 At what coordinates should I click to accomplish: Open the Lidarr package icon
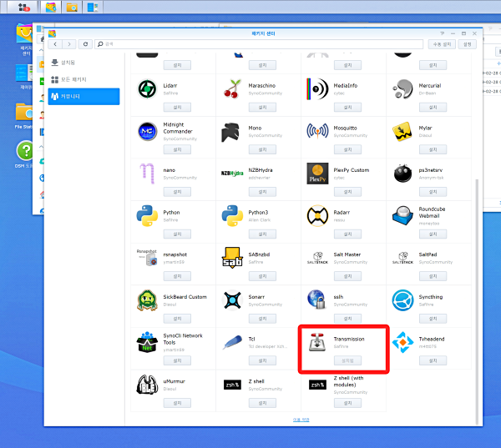[147, 88]
